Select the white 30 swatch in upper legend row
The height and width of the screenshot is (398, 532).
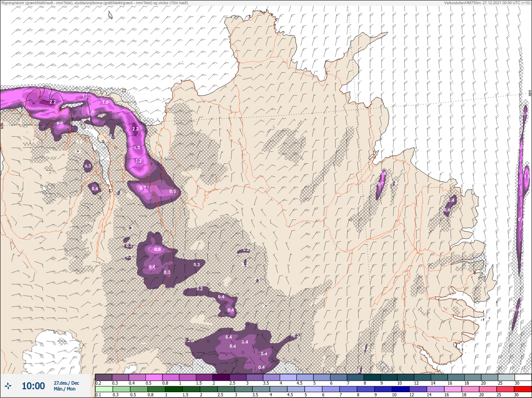[x=522, y=377]
